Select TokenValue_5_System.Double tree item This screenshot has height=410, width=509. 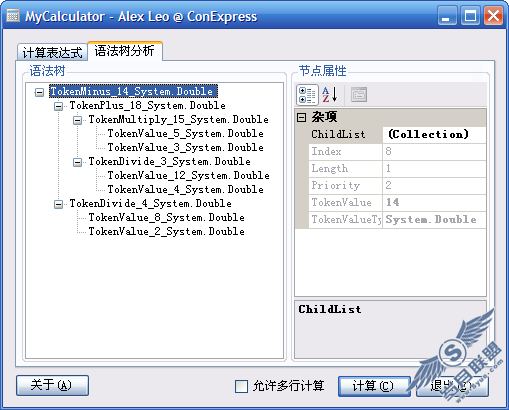click(x=185, y=134)
